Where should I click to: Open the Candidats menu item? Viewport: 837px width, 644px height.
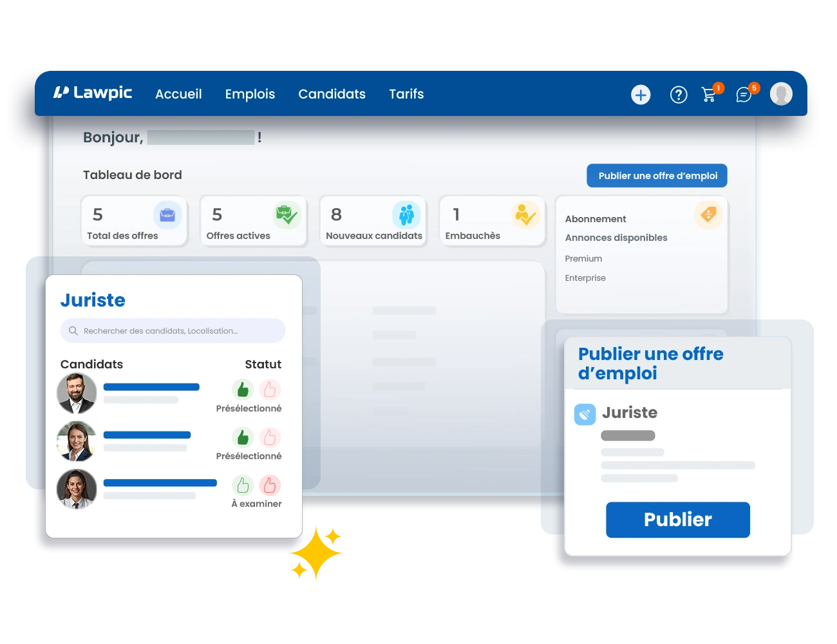point(332,94)
